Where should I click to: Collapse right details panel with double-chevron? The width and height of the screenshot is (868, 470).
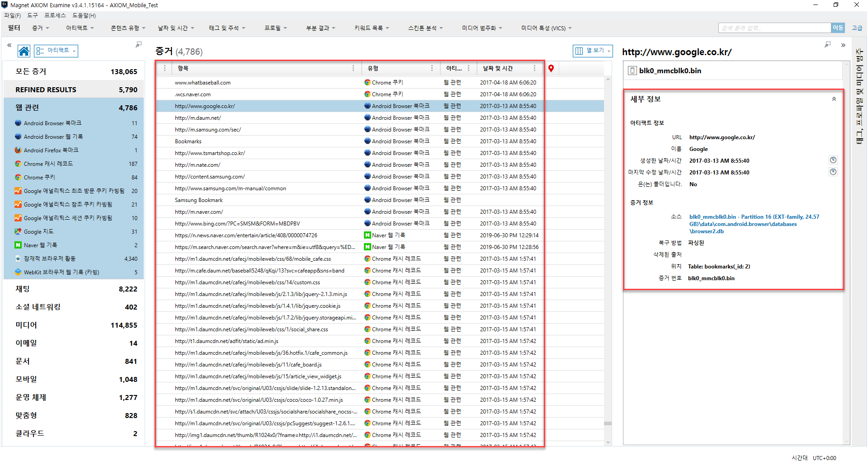coord(843,45)
